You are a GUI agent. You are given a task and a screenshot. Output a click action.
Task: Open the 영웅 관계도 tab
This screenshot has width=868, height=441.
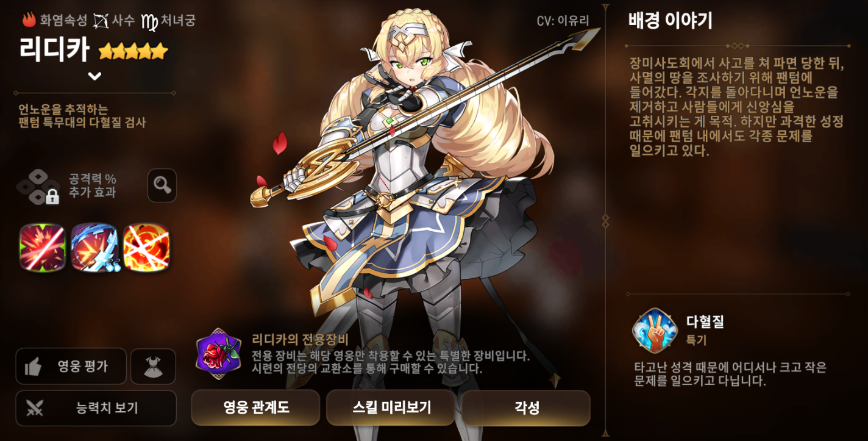[255, 407]
